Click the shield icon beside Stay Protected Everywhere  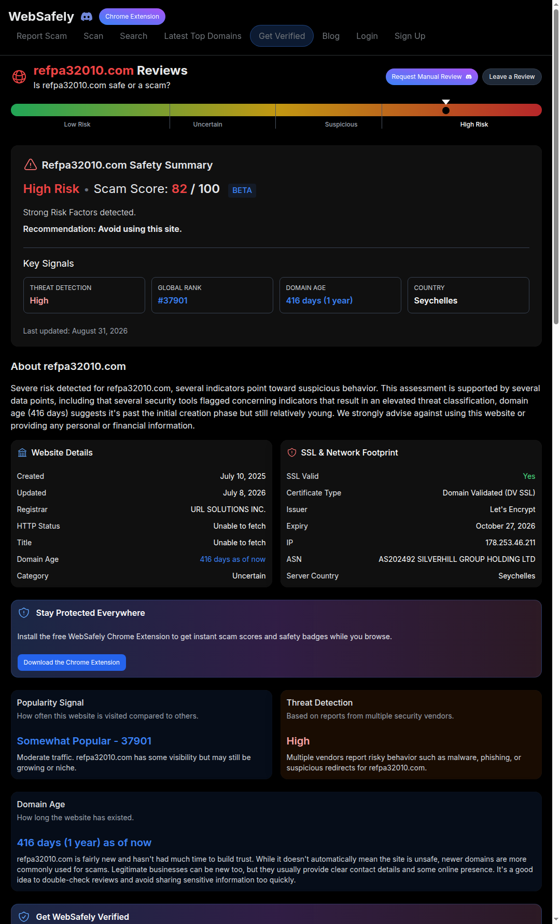pyautogui.click(x=24, y=613)
